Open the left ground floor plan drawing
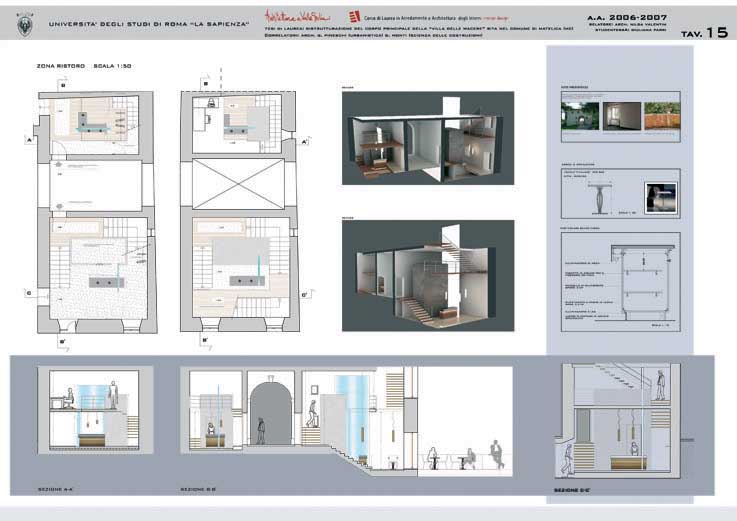 (x=97, y=212)
